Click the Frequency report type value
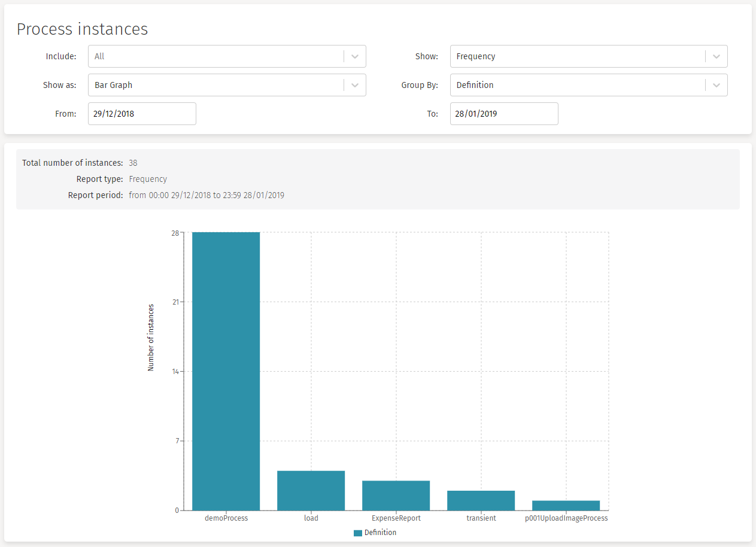 click(x=148, y=178)
